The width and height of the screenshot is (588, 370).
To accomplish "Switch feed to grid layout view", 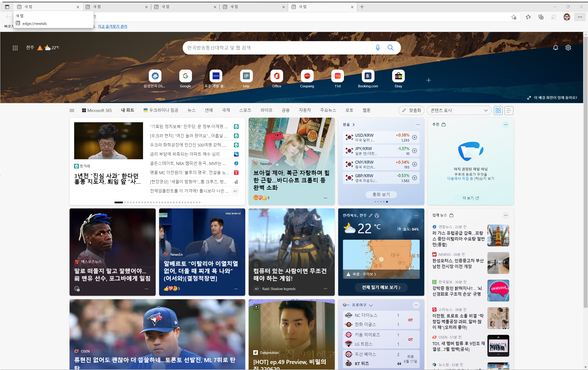I will coord(498,111).
